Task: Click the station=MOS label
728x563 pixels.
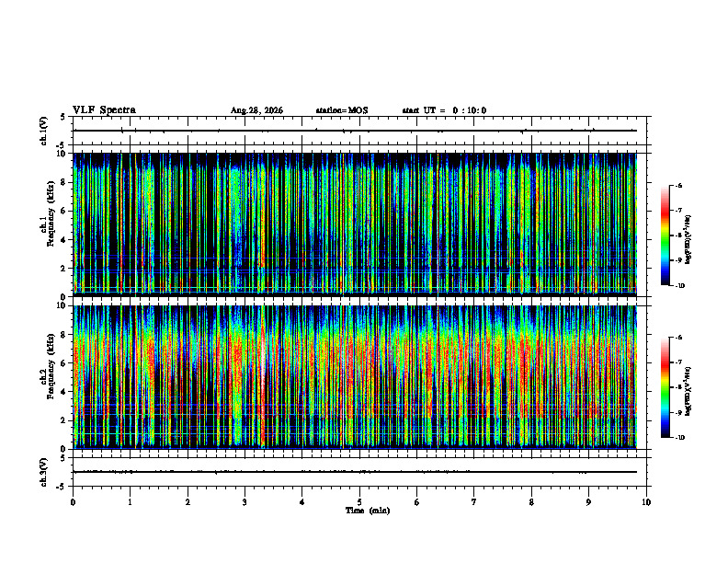Action: point(342,110)
